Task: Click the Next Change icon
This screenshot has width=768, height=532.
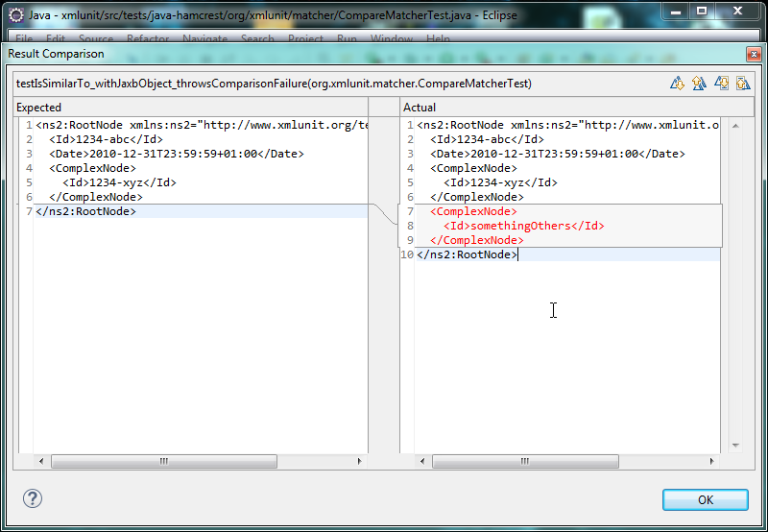Action: point(721,84)
